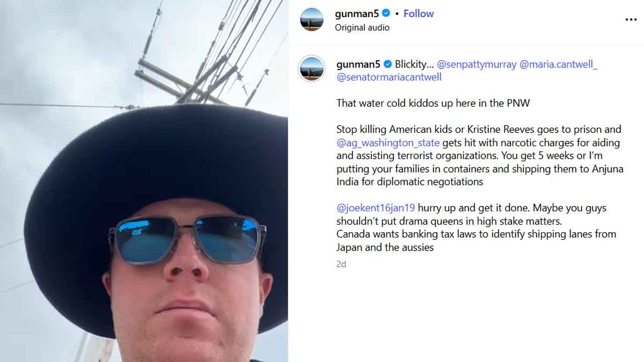Image resolution: width=644 pixels, height=362 pixels.
Task: Visit the @joekent16jan19 profile mention
Action: (x=376, y=208)
